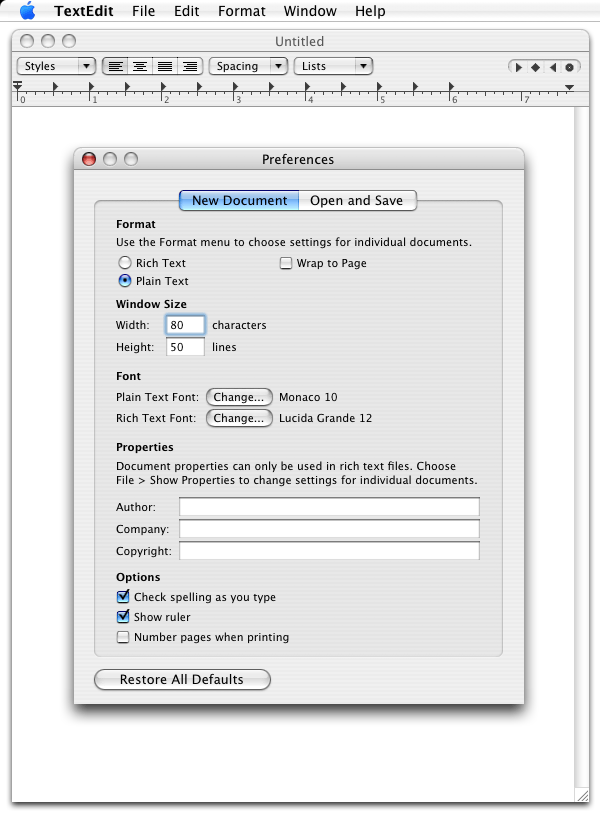Click the Lucida Grande 12 font label
This screenshot has width=600, height=816.
325,418
